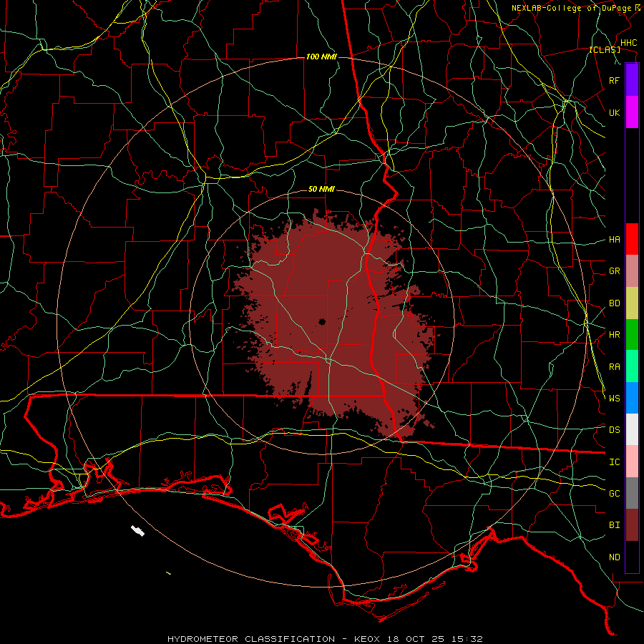Image resolution: width=644 pixels, height=644 pixels.
Task: Click the "RF" legend label
Action: click(615, 80)
